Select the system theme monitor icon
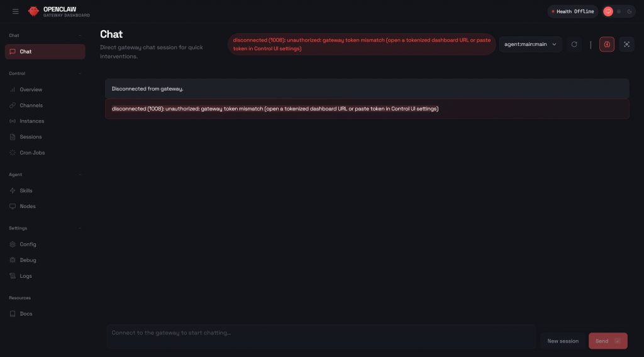Viewport: 644px width, 357px height. tap(608, 11)
